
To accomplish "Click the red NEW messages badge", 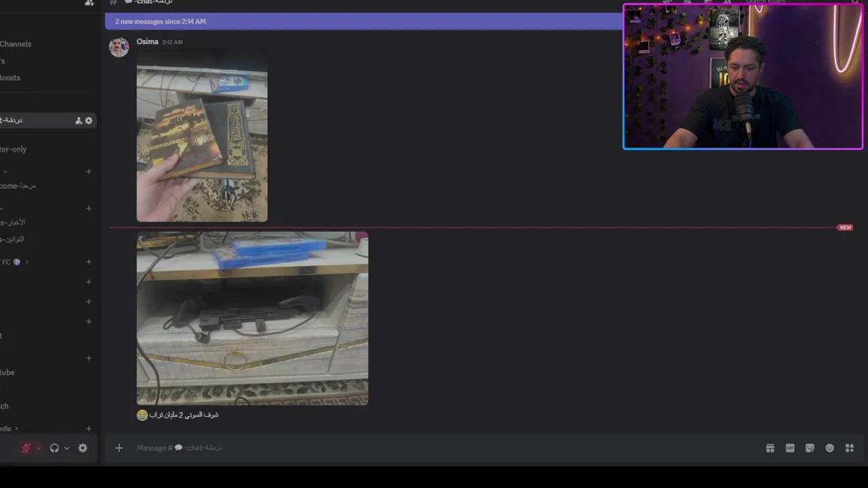I will (x=845, y=228).
